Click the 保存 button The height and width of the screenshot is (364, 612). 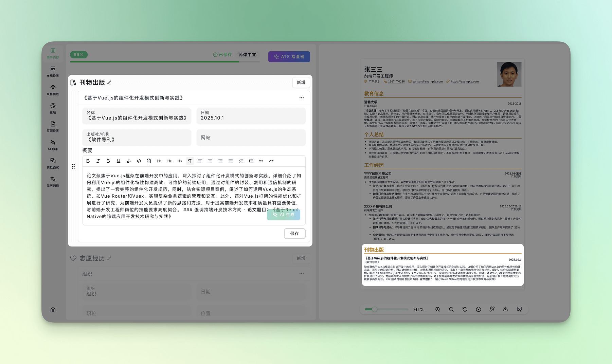[294, 234]
